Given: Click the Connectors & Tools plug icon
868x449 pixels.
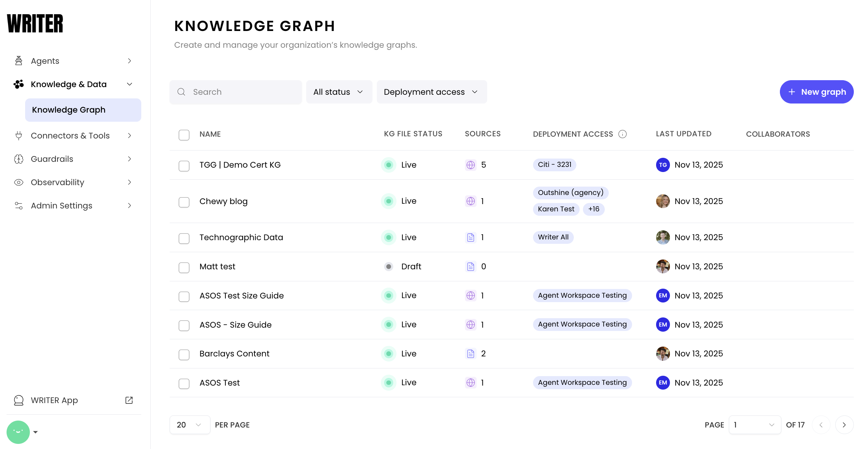Looking at the screenshot, I should click(19, 136).
